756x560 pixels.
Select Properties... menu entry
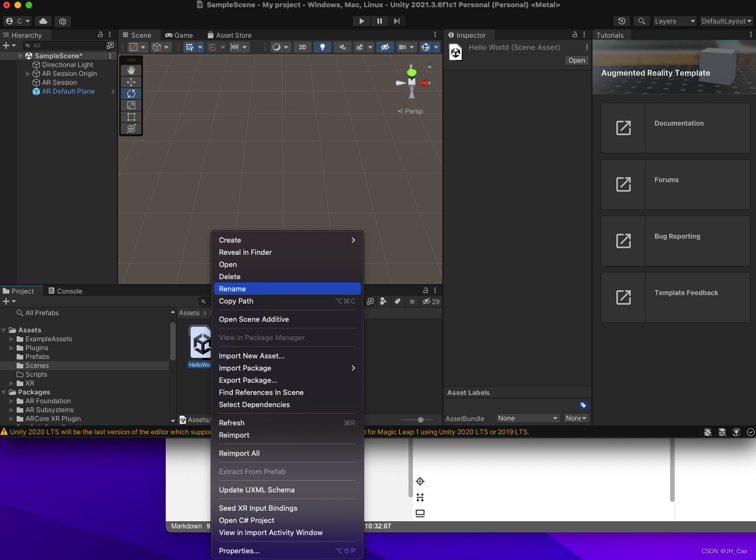[x=287, y=551]
